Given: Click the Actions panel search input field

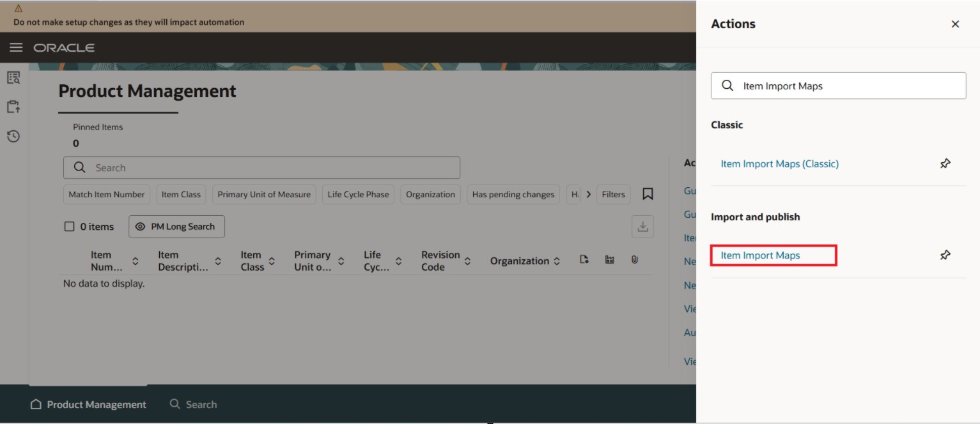Looking at the screenshot, I should click(x=837, y=85).
